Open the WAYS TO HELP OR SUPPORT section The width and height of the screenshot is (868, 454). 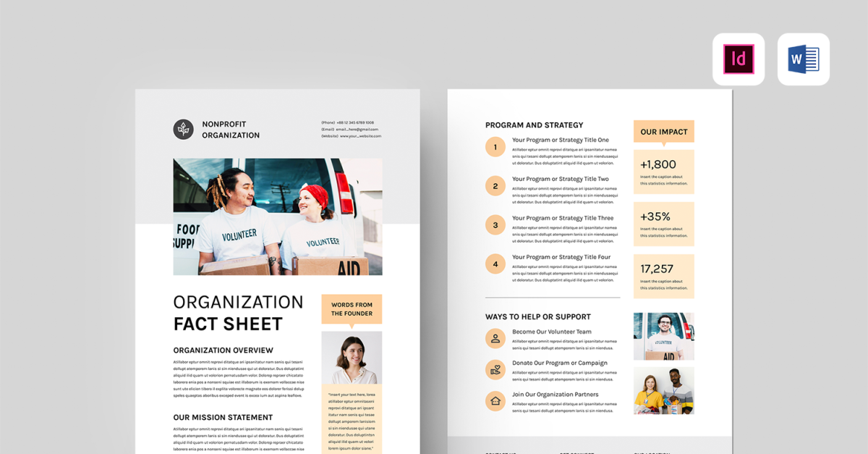click(x=537, y=316)
